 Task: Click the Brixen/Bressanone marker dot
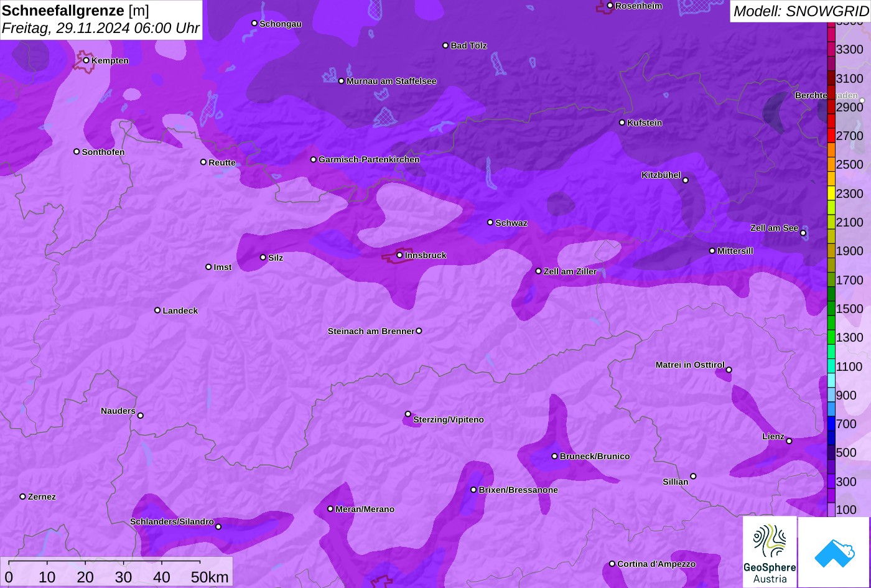tap(473, 490)
